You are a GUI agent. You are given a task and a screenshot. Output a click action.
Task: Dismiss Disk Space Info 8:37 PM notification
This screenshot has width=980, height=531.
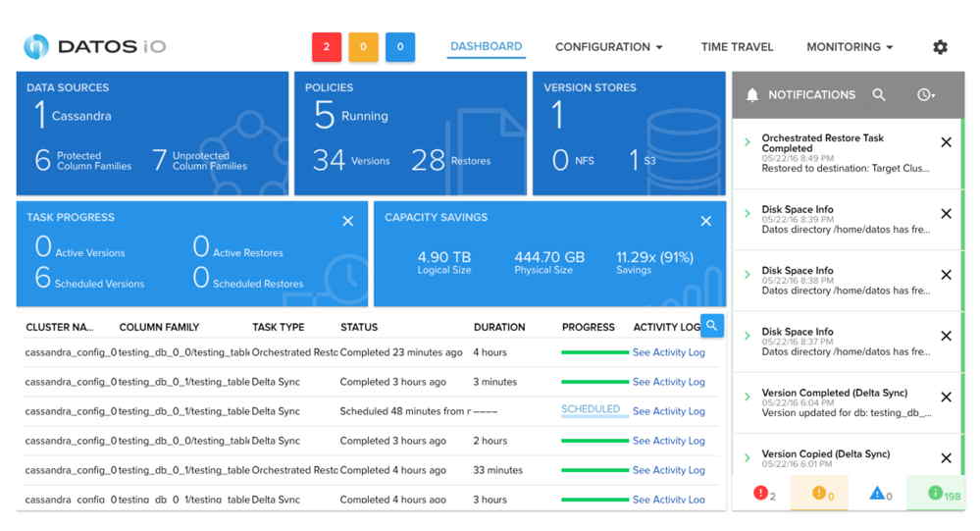947,337
